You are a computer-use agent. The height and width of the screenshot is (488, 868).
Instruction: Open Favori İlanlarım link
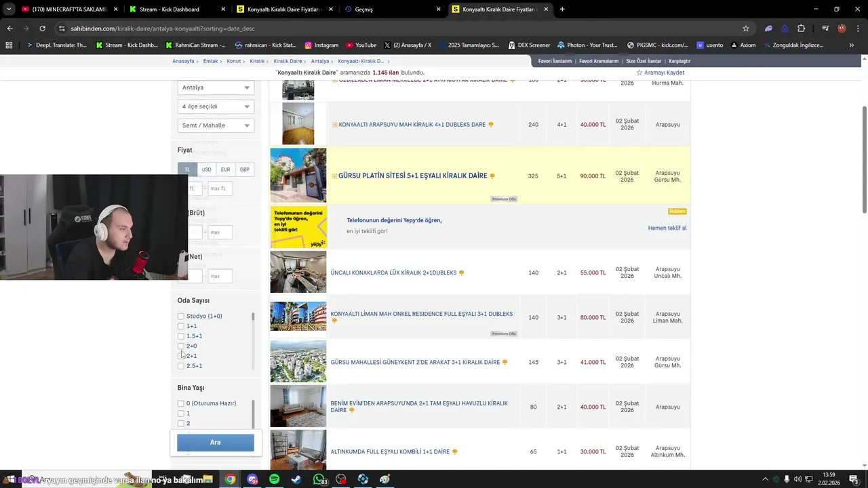[x=555, y=61]
